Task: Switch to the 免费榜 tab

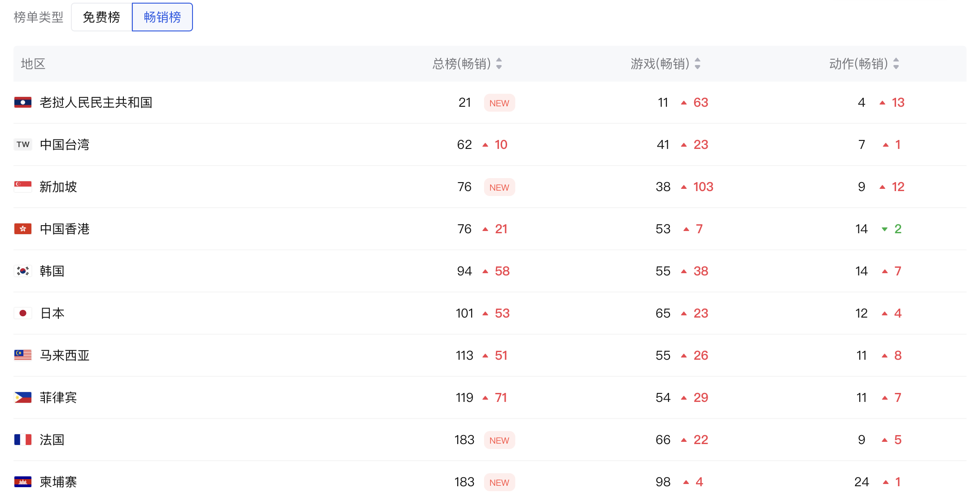Action: click(101, 17)
